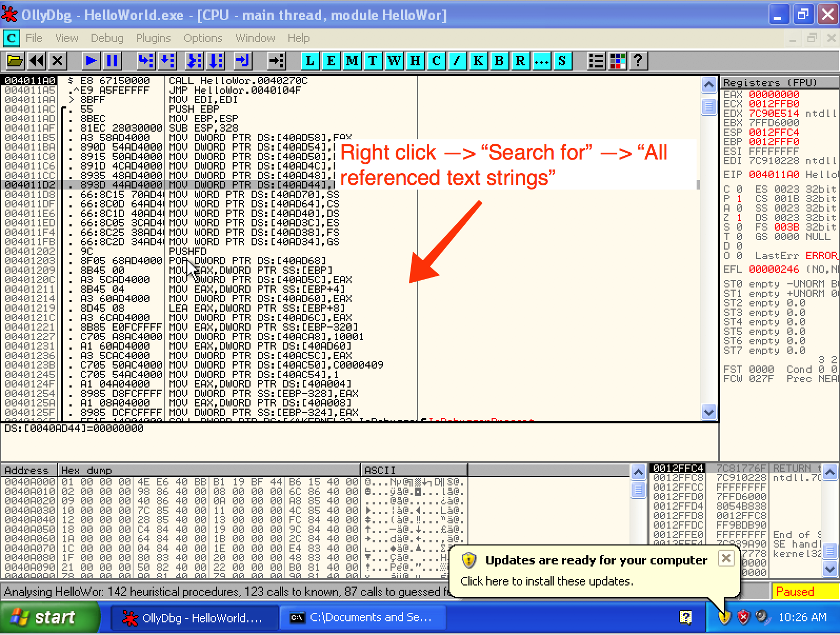
Task: Show Patches with the slash button
Action: pyautogui.click(x=457, y=61)
